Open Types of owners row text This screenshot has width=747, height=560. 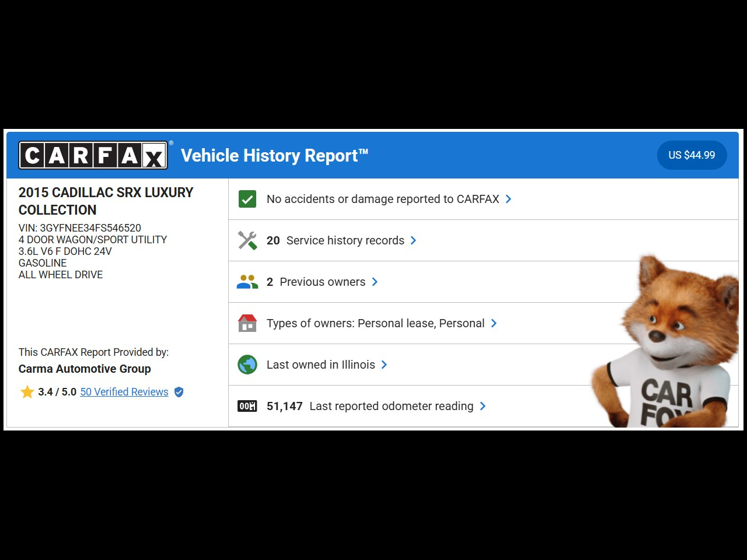375,323
